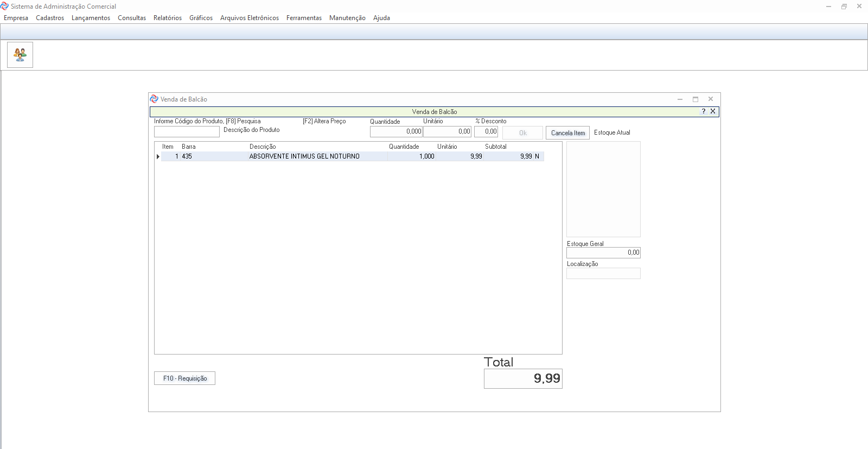The height and width of the screenshot is (449, 868).
Task: Open the Empresa menu
Action: pyautogui.click(x=16, y=18)
